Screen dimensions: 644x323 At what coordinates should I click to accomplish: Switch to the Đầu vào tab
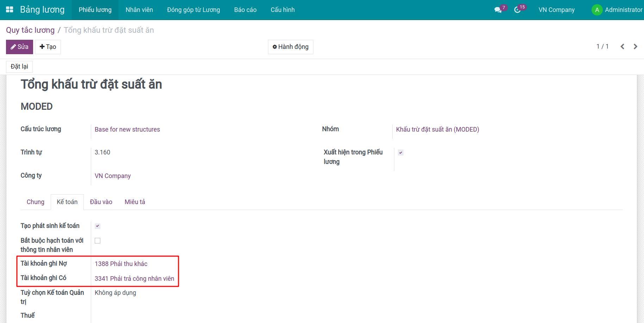tap(101, 202)
